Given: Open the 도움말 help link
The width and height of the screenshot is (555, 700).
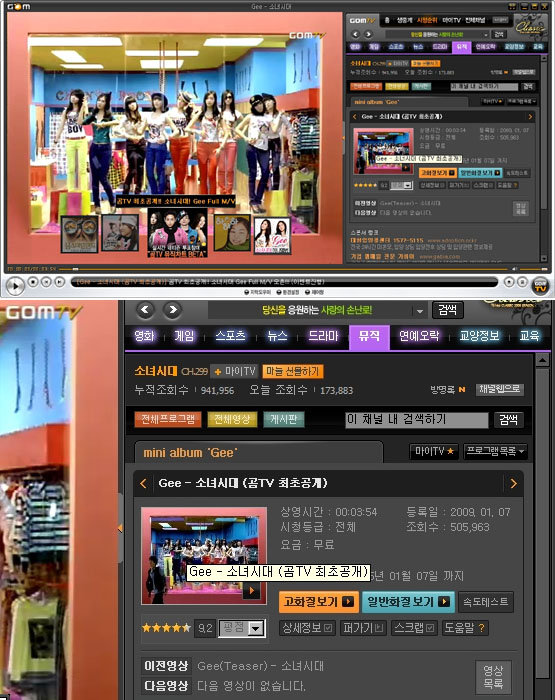Looking at the screenshot, I should pyautogui.click(x=464, y=628).
